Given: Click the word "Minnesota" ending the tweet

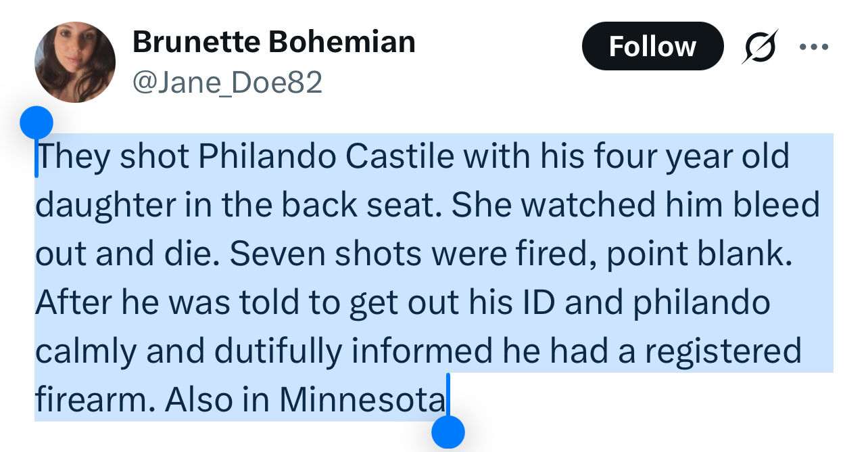Looking at the screenshot, I should (363, 401).
